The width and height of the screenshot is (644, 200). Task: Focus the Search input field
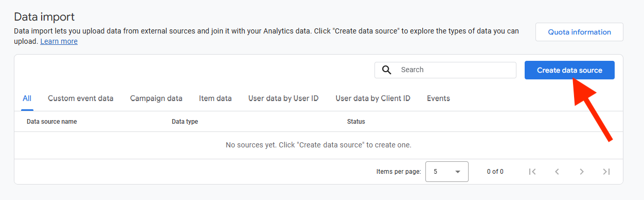click(445, 70)
